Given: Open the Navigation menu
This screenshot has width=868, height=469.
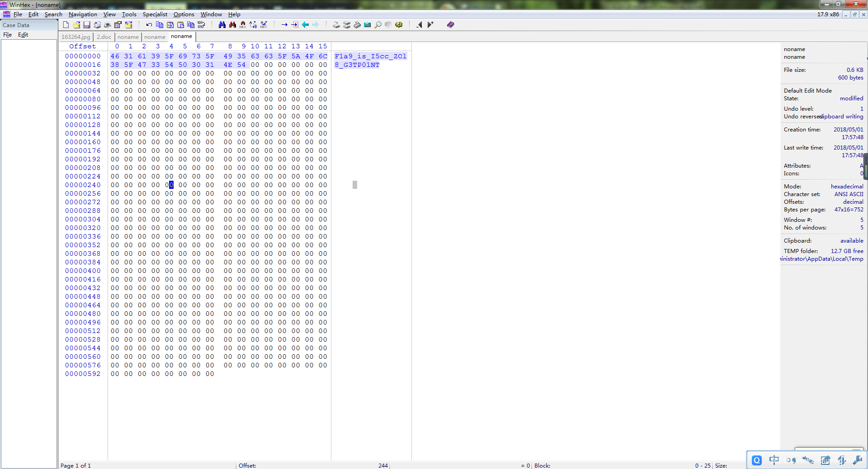Looking at the screenshot, I should (x=83, y=14).
